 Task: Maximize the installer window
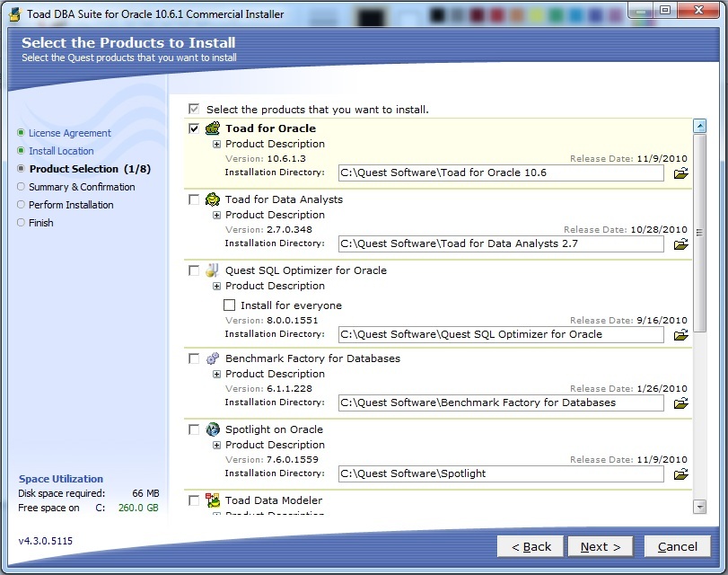(665, 10)
